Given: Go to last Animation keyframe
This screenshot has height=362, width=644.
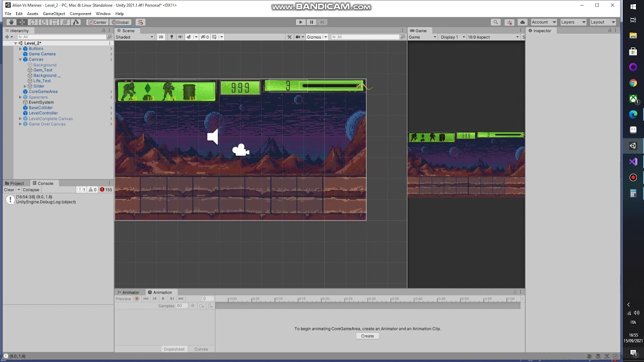Looking at the screenshot, I should coord(181,299).
